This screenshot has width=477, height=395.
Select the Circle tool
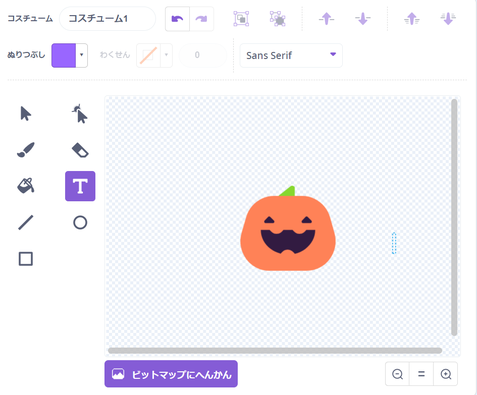click(80, 222)
